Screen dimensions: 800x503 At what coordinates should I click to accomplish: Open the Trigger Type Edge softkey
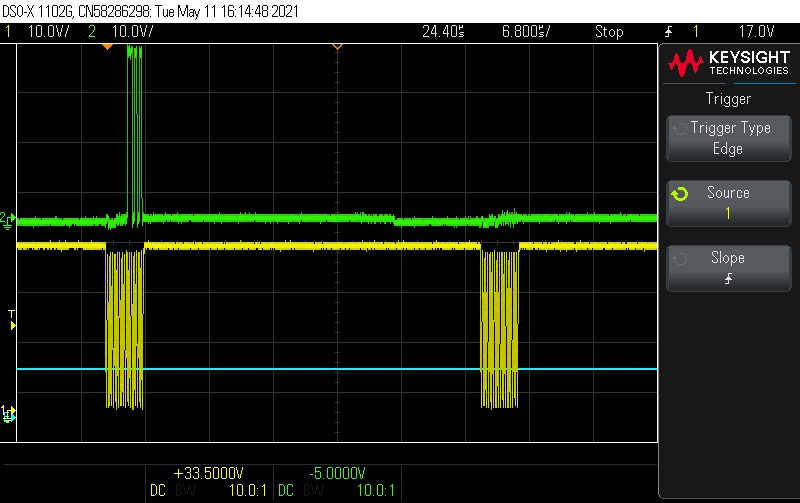point(729,138)
